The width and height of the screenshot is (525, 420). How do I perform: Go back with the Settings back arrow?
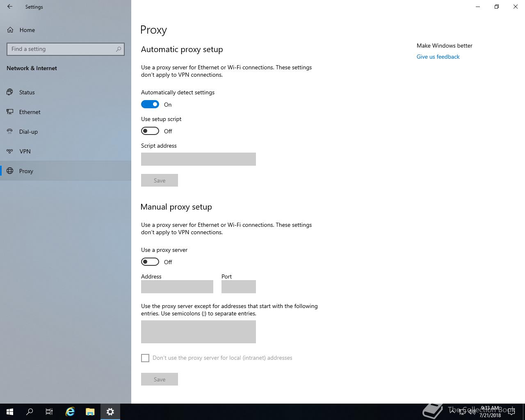pos(10,7)
